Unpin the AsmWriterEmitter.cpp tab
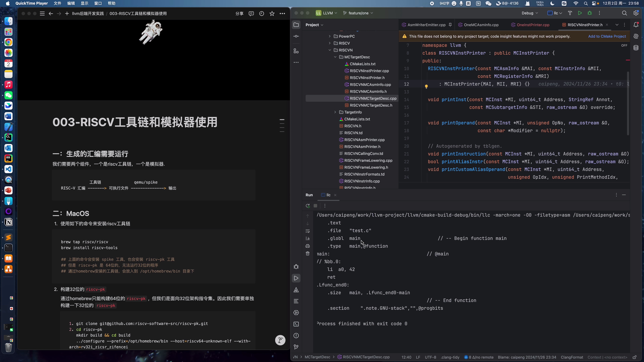Screen dimensions: 644x362 (x=450, y=25)
